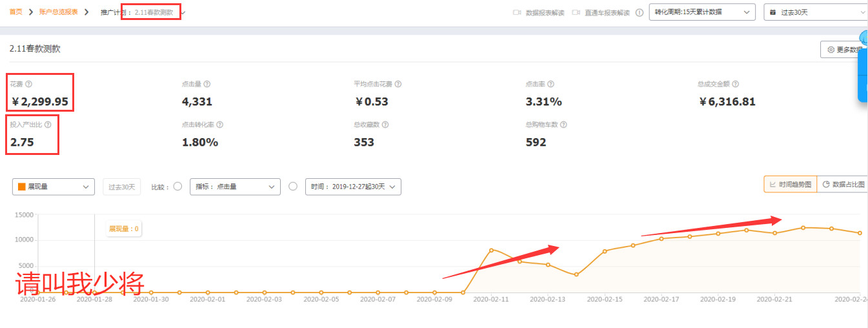Expand the 展现量 metric dropdown
Image resolution: width=868 pixels, height=328 pixels.
[54, 187]
